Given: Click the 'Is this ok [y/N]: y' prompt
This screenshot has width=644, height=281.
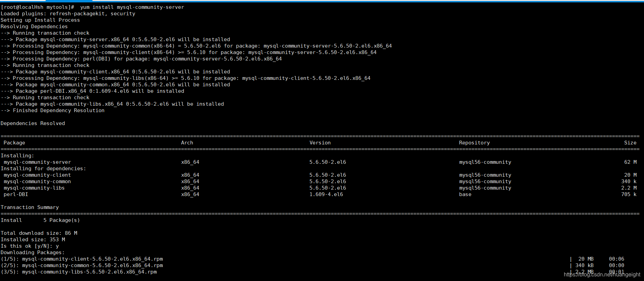Looking at the screenshot, I should tap(30, 246).
